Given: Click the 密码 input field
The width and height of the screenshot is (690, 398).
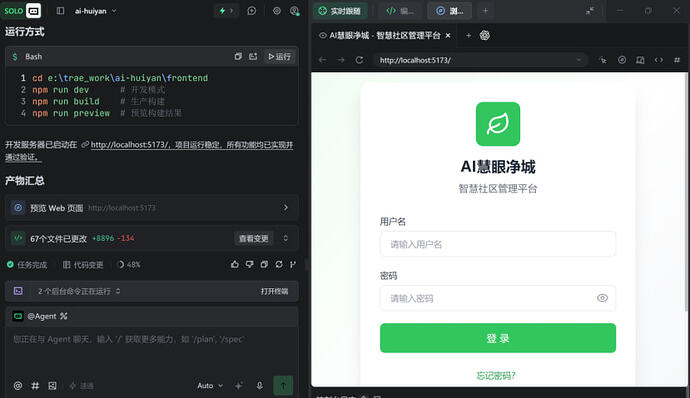Looking at the screenshot, I should tap(498, 298).
